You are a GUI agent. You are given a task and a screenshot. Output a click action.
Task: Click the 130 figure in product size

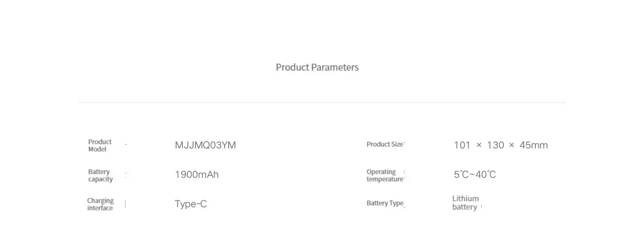(495, 145)
